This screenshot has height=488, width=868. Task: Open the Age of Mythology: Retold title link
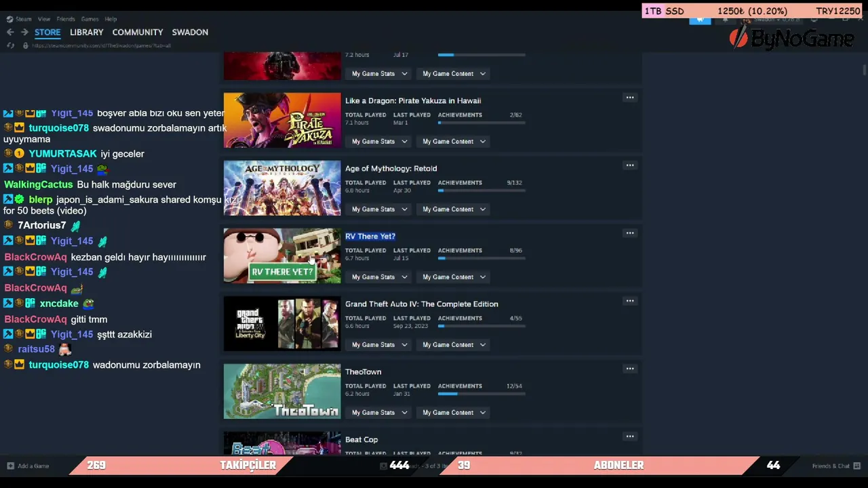pos(391,169)
